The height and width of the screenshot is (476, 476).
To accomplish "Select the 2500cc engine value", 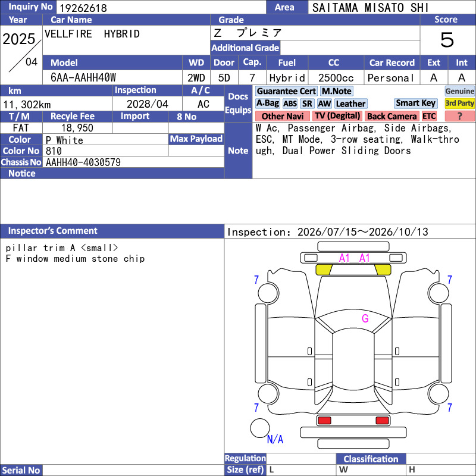I will coord(336,78).
